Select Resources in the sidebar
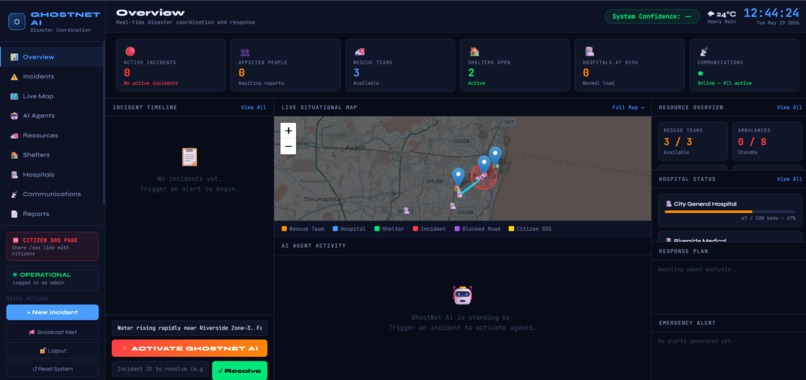This screenshot has height=380, width=806. (51, 135)
